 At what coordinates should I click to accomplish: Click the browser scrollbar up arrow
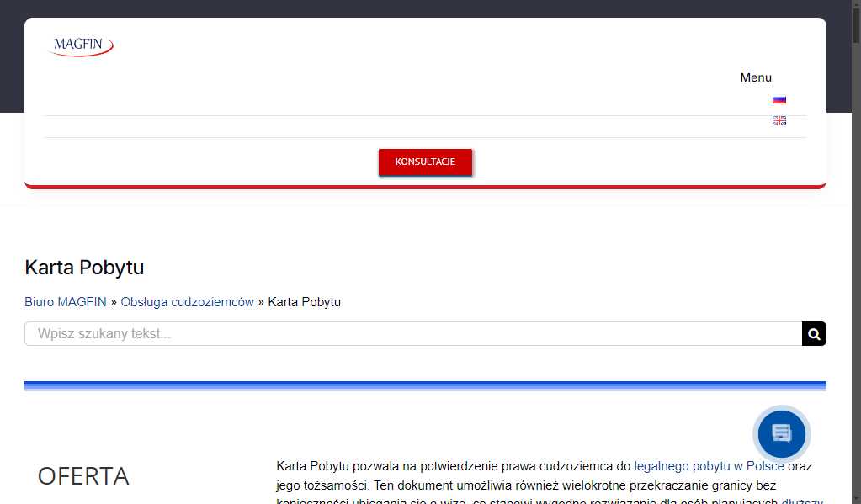[x=855, y=5]
